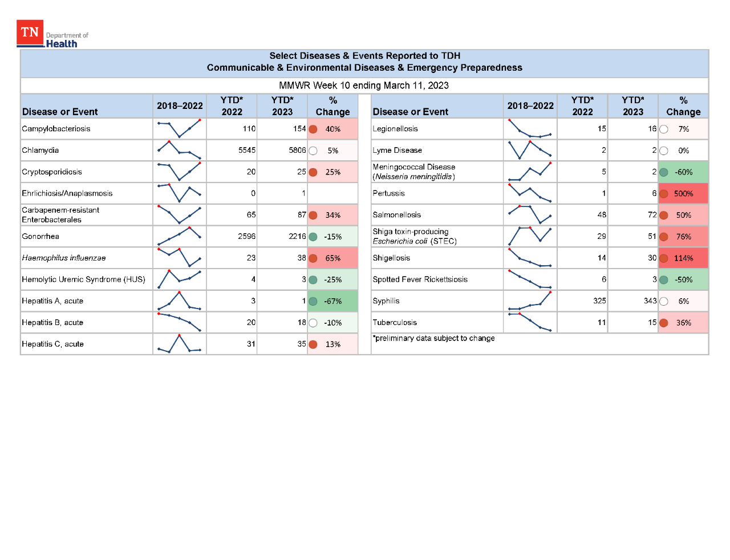Click the Campylobacteriosis disease name
This screenshot has height=560, width=730.
(x=56, y=129)
